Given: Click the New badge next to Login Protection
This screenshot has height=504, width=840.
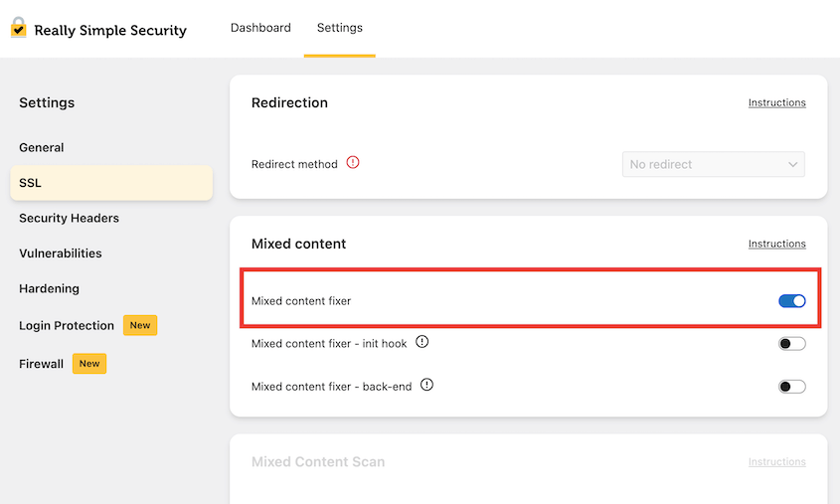Looking at the screenshot, I should (x=140, y=325).
